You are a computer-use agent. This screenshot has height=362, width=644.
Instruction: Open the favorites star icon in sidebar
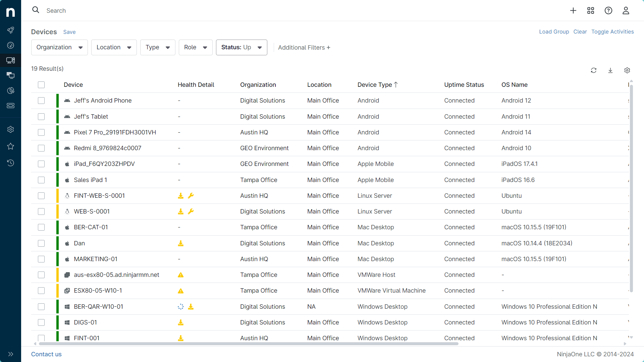tap(11, 146)
